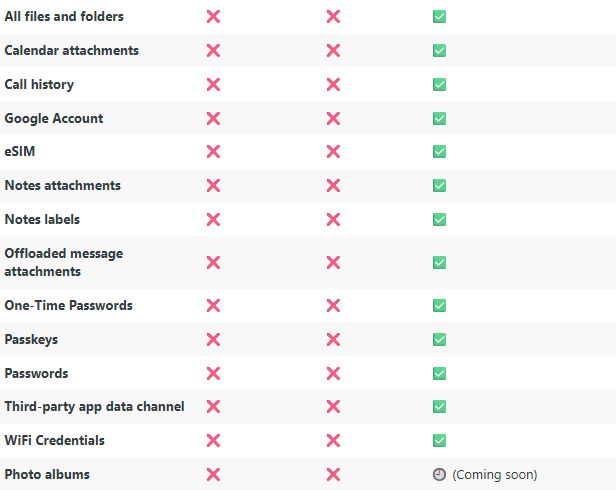Click the (Coming soon) text
Image resolution: width=616 pixels, height=490 pixels.
tap(495, 475)
